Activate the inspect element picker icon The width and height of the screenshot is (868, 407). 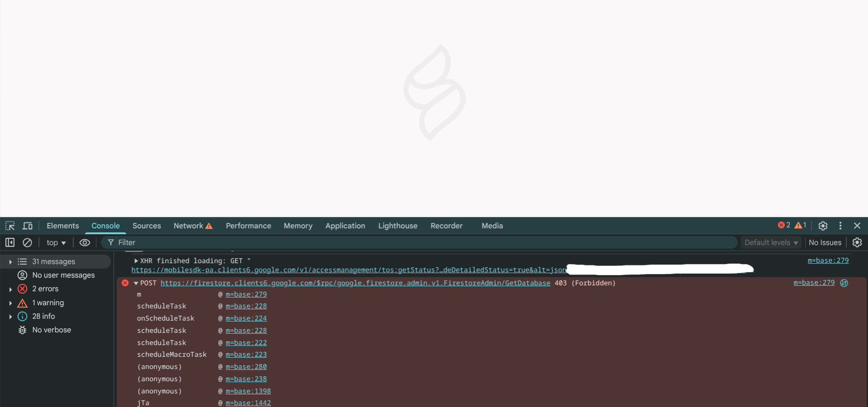click(10, 226)
